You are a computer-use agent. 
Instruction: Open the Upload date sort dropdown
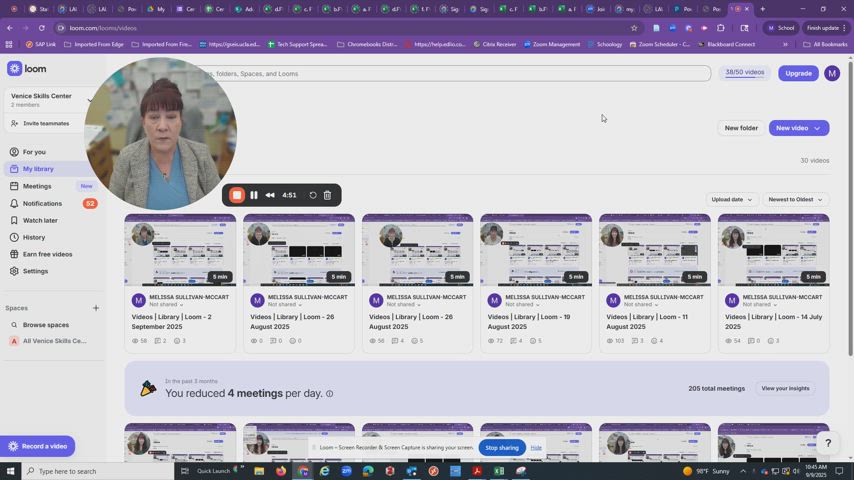coord(731,199)
